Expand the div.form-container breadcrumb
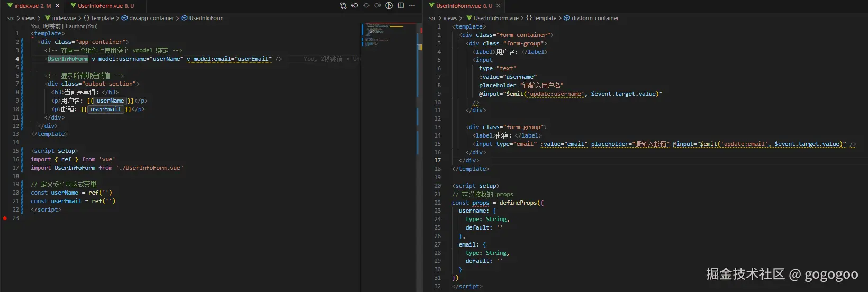Viewport: 868px width, 292px height. pyautogui.click(x=595, y=18)
